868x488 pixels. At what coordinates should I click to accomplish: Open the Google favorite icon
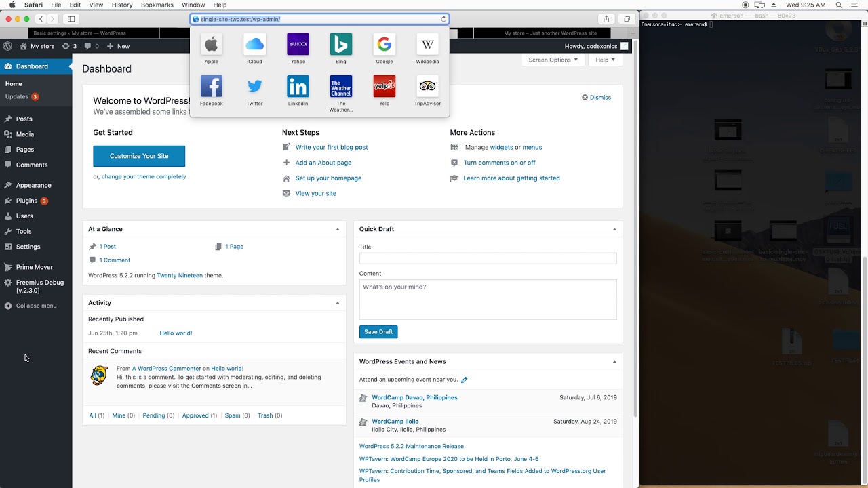[x=384, y=44]
